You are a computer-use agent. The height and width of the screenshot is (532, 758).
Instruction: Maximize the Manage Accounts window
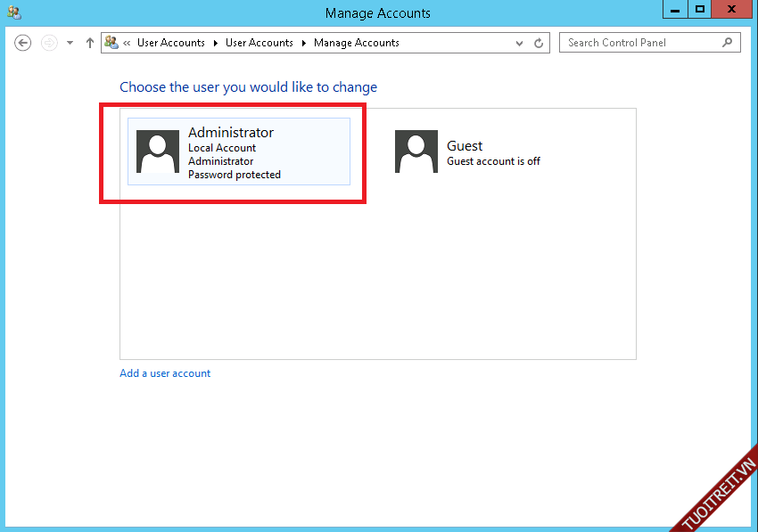(700, 9)
